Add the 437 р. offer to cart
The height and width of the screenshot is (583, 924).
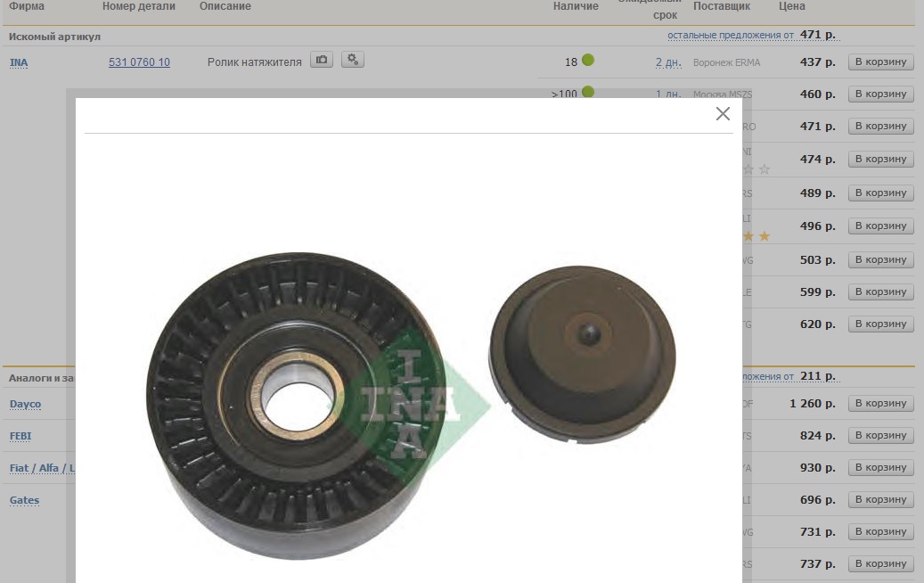pyautogui.click(x=880, y=62)
